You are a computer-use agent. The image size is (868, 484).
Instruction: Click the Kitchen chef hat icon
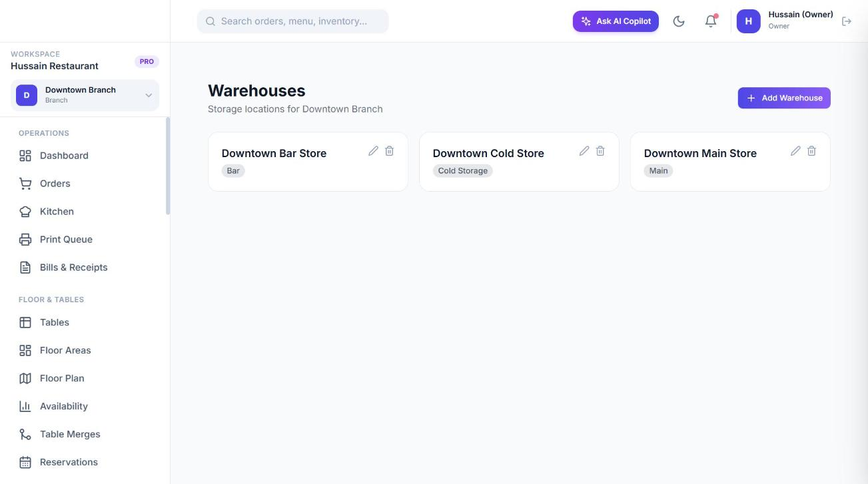pos(25,212)
